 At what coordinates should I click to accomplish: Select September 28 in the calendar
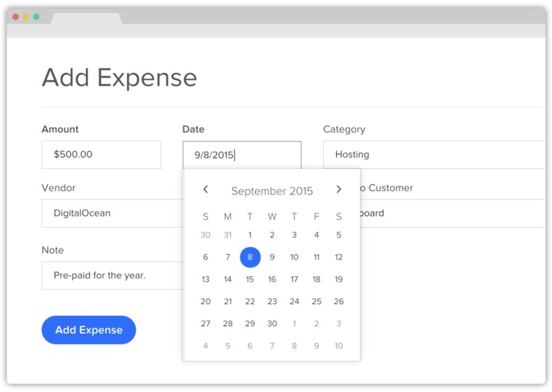[x=228, y=324]
